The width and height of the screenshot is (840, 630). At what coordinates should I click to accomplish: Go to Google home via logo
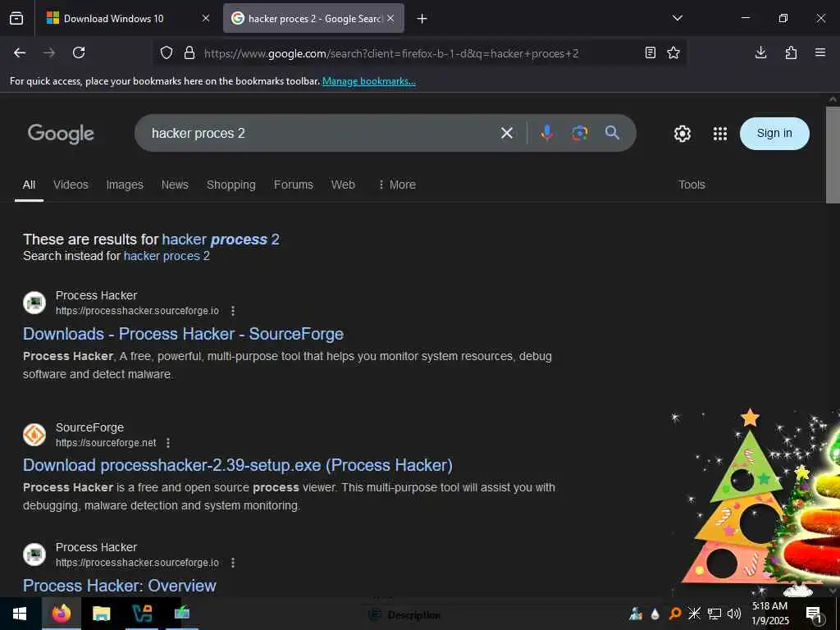(61, 134)
